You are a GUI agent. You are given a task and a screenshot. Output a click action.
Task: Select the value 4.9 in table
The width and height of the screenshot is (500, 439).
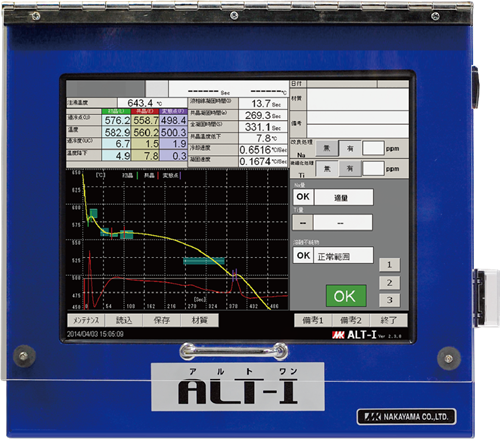pyautogui.click(x=116, y=155)
